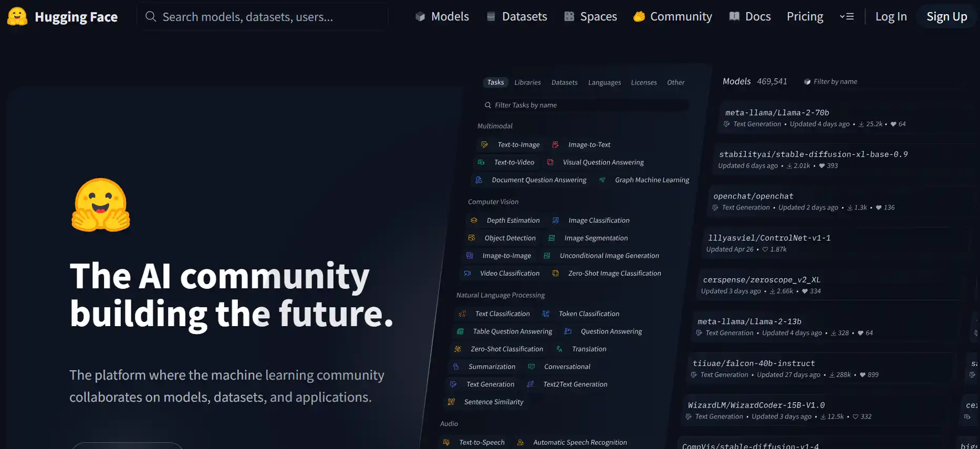The width and height of the screenshot is (980, 449).
Task: Open the meta-llama/Llama-2-70b model card
Action: (777, 113)
